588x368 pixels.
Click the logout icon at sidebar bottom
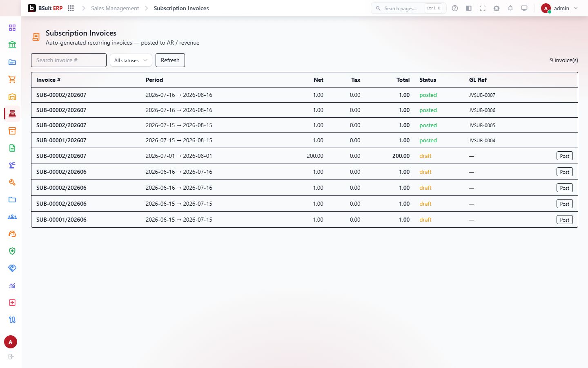pos(11,357)
